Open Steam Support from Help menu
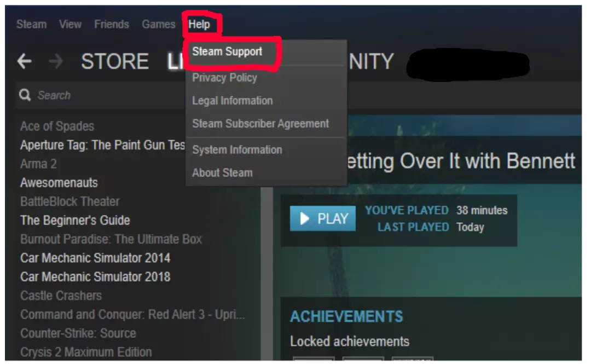This screenshot has height=364, width=591. point(227,51)
